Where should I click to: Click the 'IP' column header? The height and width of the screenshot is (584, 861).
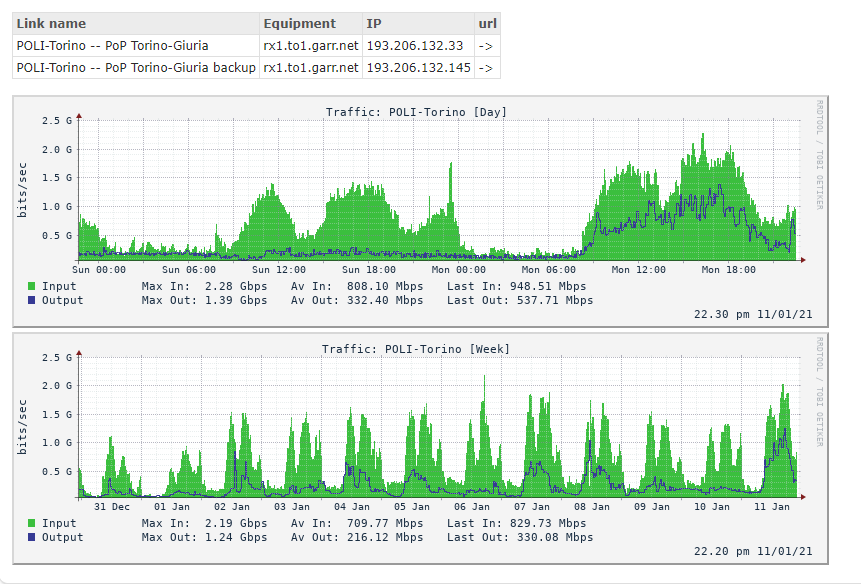point(374,23)
